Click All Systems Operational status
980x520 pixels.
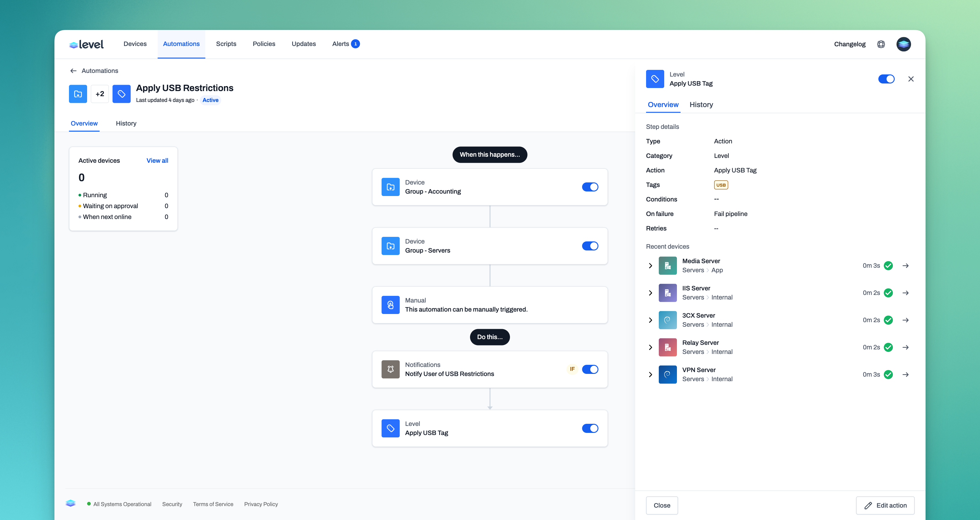coord(119,504)
